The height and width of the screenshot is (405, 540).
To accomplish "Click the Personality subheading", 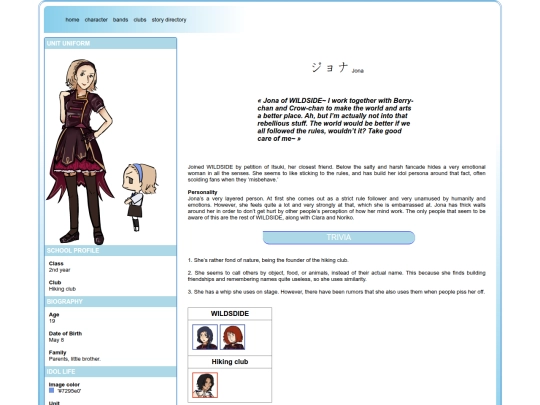I will 202,192.
